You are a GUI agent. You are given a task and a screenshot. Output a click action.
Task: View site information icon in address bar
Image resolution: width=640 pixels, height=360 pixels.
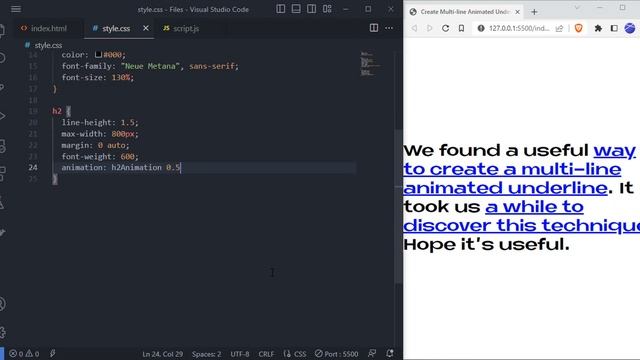coord(481,28)
